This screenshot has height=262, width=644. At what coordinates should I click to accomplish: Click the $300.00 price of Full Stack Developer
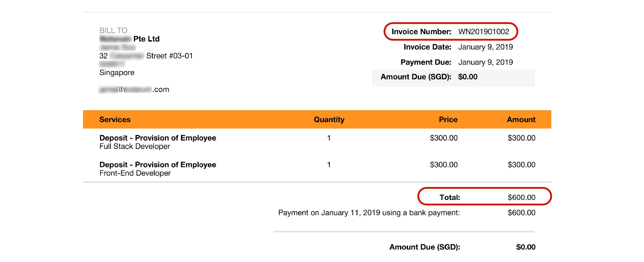(444, 138)
